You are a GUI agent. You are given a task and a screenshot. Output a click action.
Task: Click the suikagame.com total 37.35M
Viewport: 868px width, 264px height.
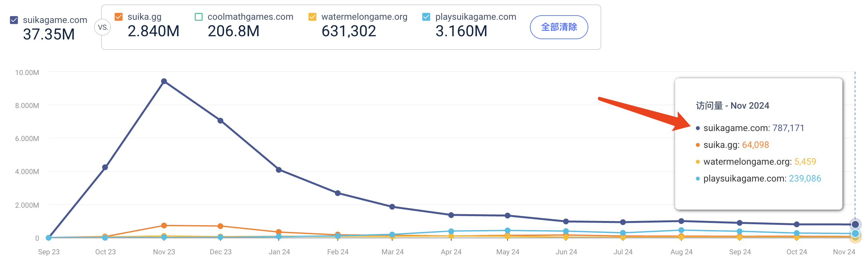point(49,34)
